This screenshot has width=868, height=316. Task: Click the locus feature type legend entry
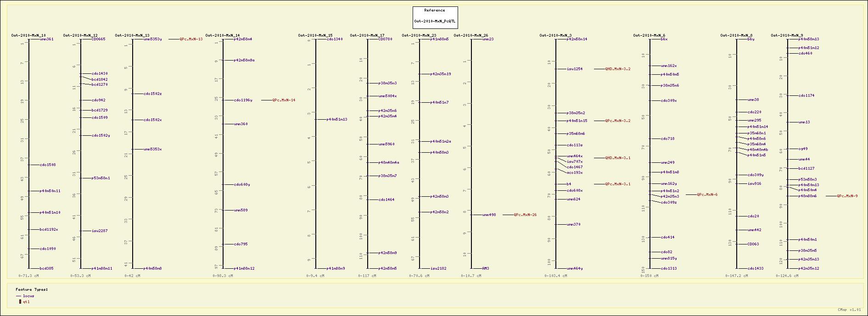point(28,296)
